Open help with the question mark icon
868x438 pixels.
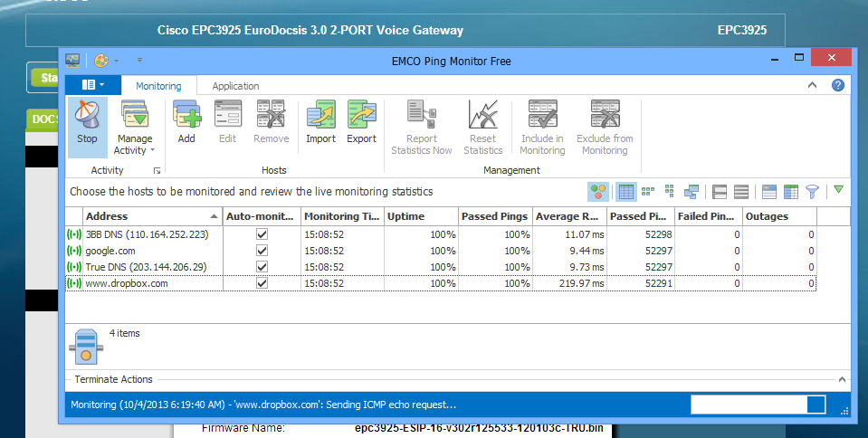838,85
